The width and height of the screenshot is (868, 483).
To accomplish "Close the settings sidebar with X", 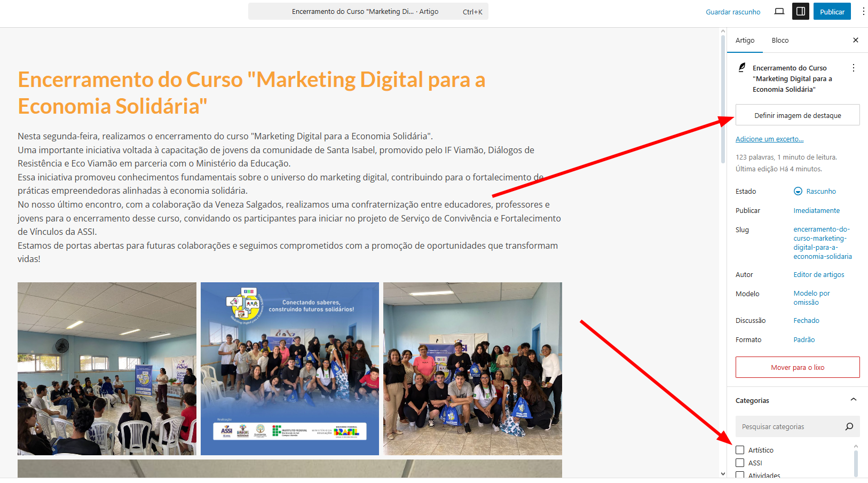I will (855, 40).
